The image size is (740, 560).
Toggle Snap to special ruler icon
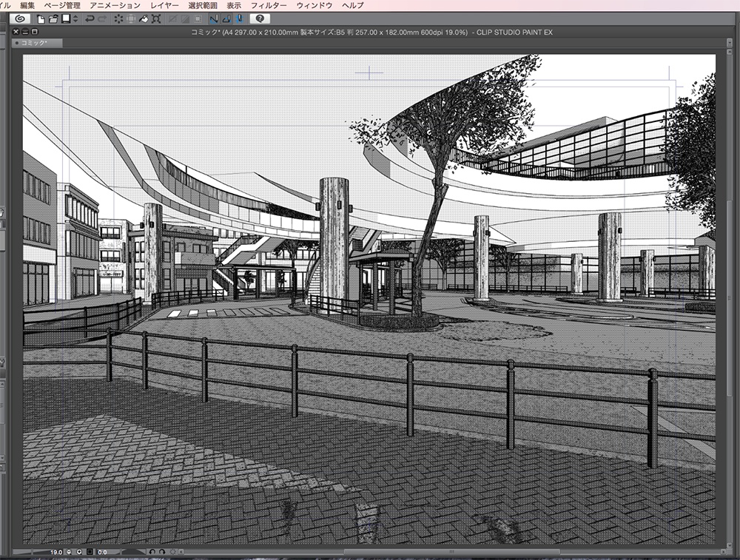[x=226, y=19]
